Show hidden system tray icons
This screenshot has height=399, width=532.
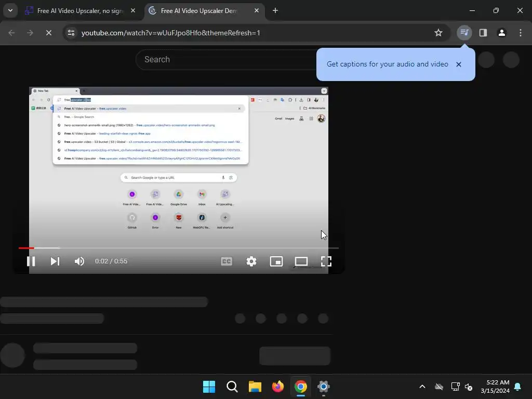point(422,387)
